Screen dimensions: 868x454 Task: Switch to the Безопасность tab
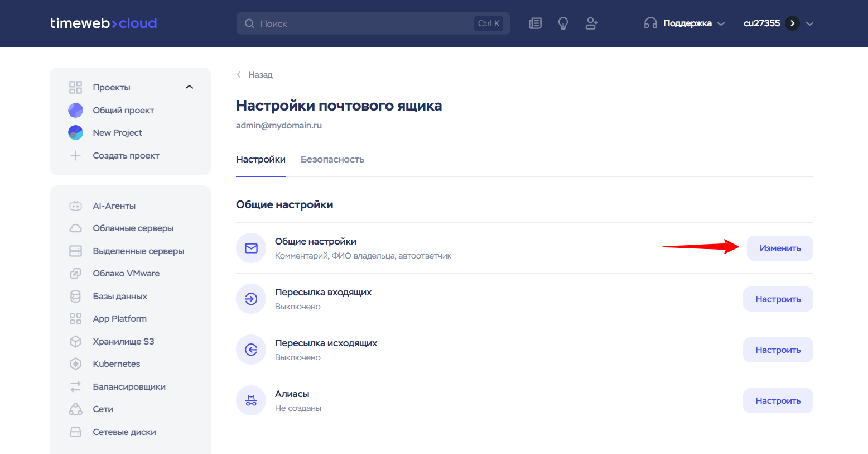point(332,159)
